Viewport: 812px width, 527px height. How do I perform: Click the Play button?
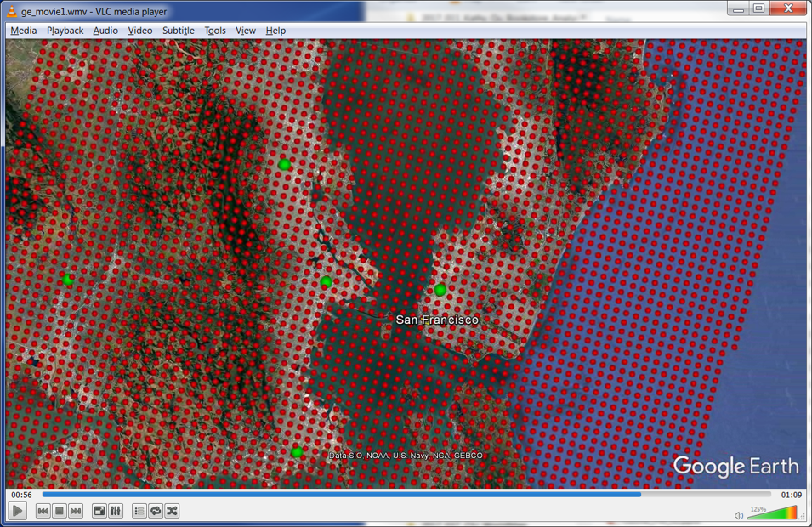17,511
